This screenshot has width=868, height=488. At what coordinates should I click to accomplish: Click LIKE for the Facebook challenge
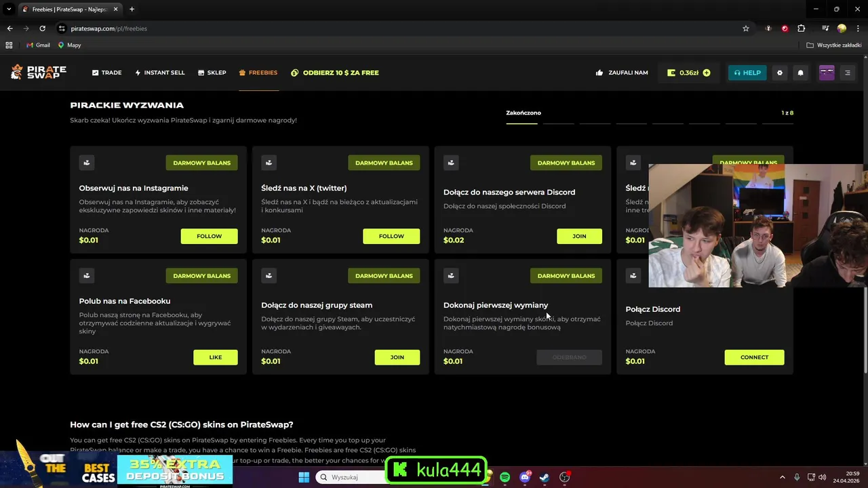[x=216, y=357]
